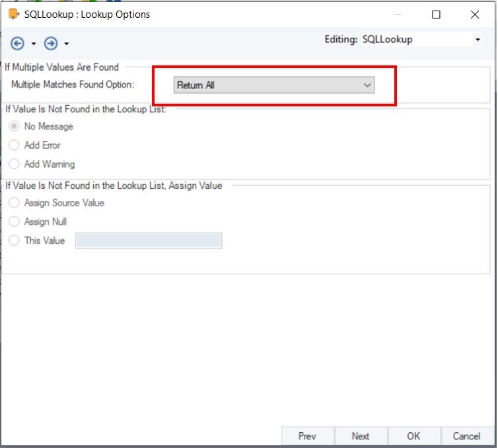This screenshot has width=498, height=448.
Task: Minimize the Lookup Options window
Action: (398, 14)
